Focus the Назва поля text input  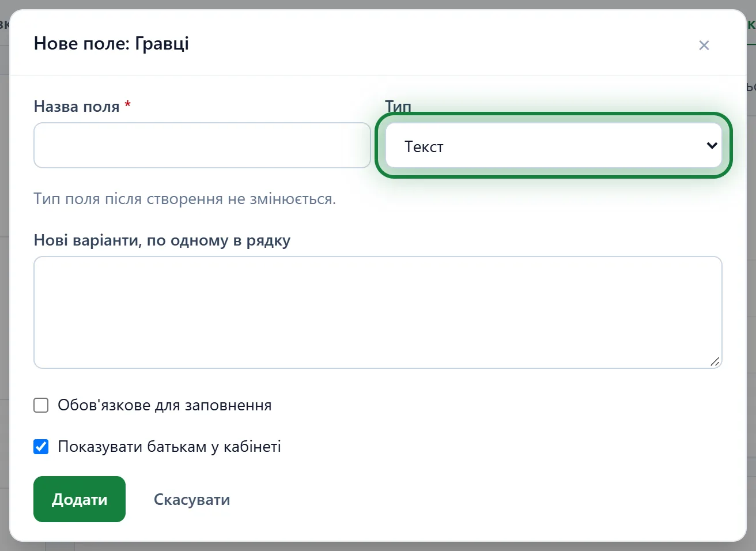(202, 145)
